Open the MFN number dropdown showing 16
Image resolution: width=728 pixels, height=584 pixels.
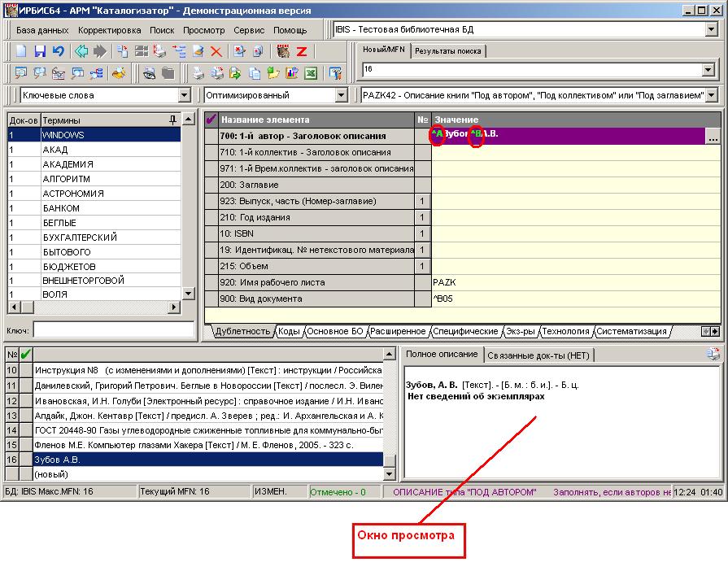tap(708, 70)
